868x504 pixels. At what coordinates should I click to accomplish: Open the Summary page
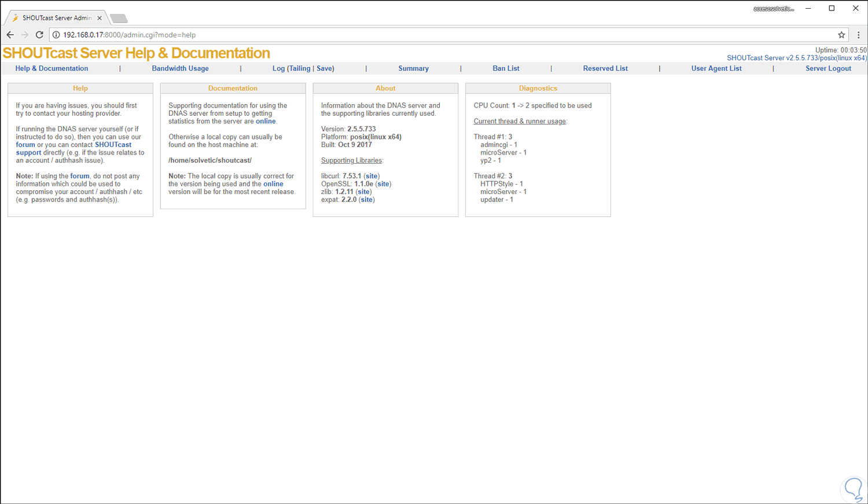[x=413, y=68]
